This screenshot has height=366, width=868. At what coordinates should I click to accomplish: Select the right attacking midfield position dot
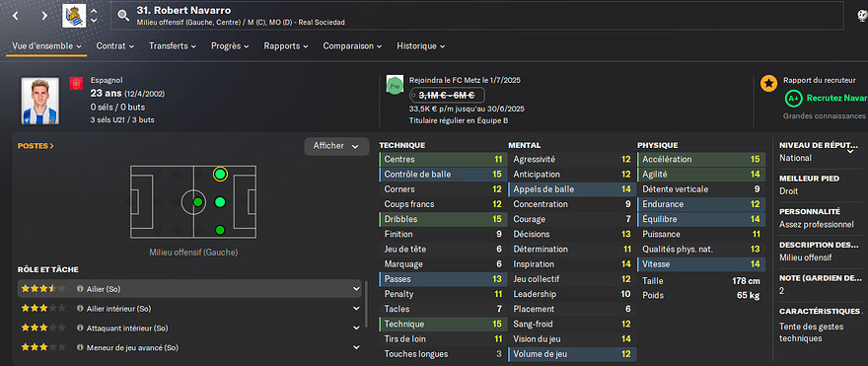tap(220, 230)
